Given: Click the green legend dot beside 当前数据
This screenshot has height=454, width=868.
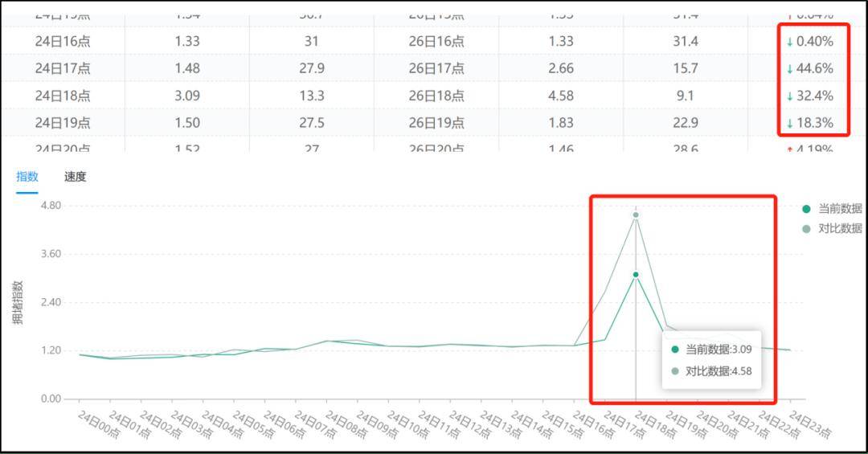Looking at the screenshot, I should (x=806, y=208).
